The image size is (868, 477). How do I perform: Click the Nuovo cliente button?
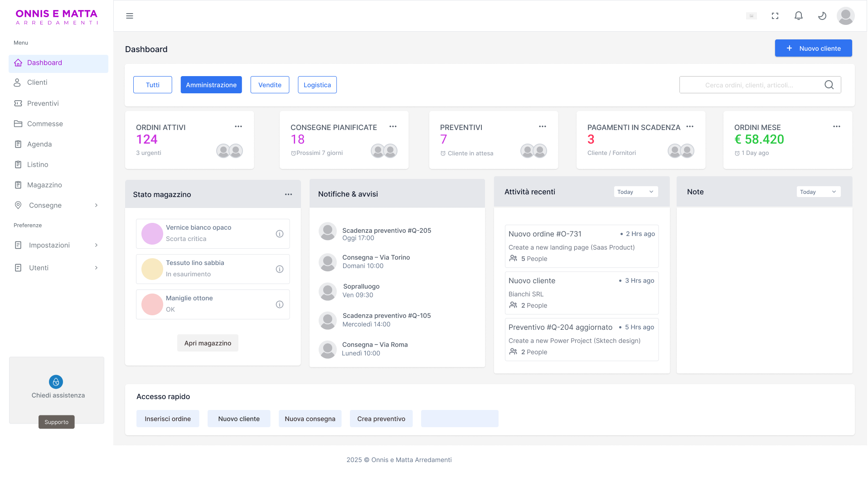pyautogui.click(x=813, y=48)
